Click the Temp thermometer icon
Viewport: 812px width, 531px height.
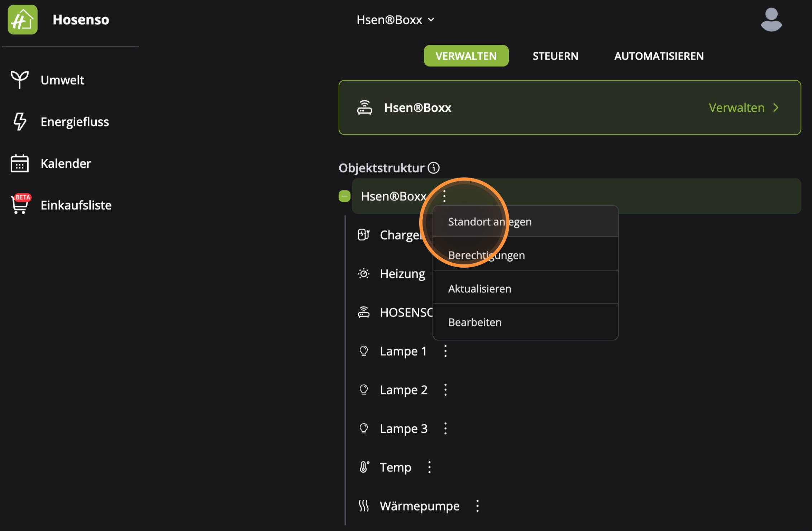[363, 467]
